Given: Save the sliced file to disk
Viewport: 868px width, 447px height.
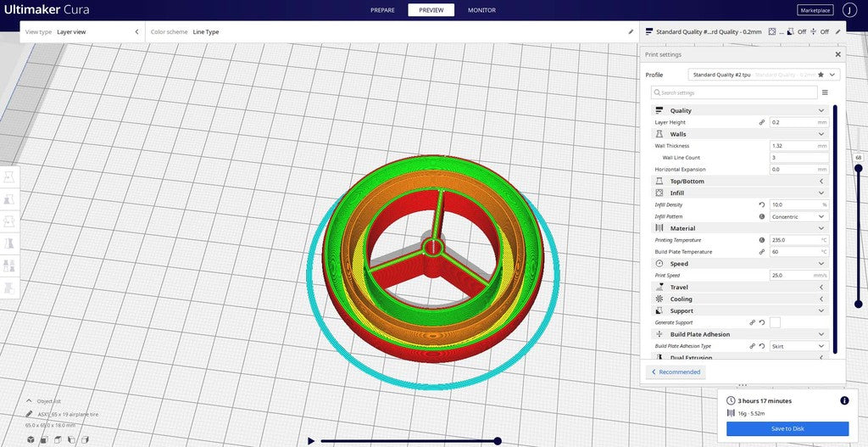Looking at the screenshot, I should pyautogui.click(x=787, y=428).
